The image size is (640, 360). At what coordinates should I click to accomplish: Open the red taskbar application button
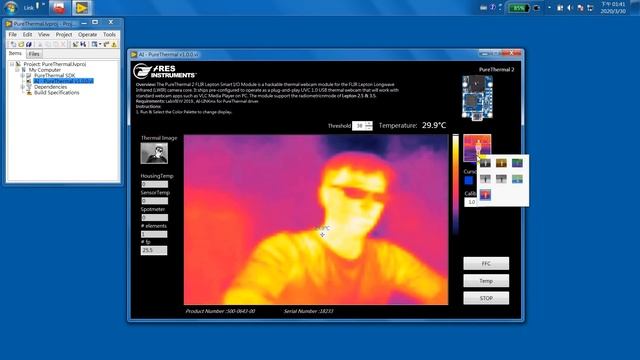(x=59, y=7)
